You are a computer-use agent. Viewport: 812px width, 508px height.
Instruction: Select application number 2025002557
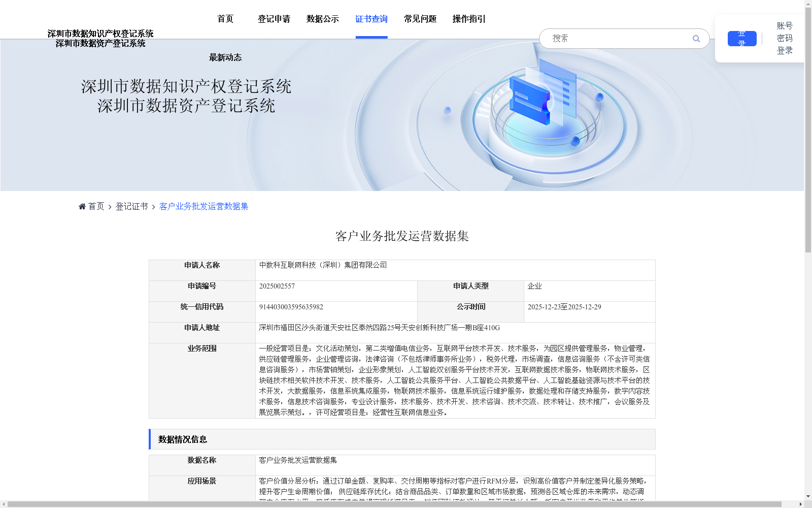coord(277,286)
